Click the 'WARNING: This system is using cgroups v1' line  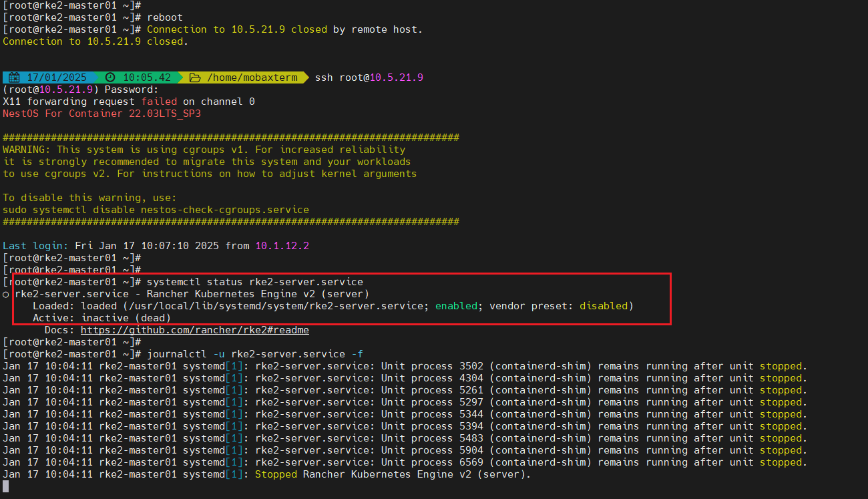[204, 150]
